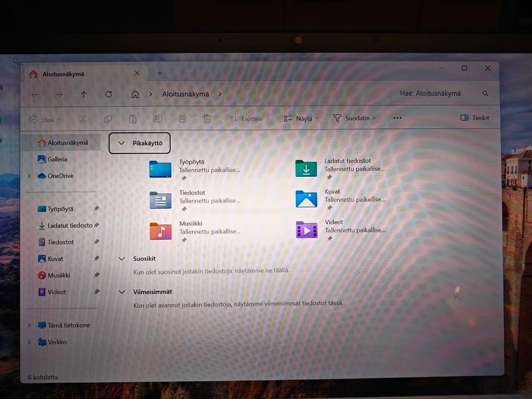
Task: Collapse the Viimeisimmät section
Action: click(x=122, y=292)
